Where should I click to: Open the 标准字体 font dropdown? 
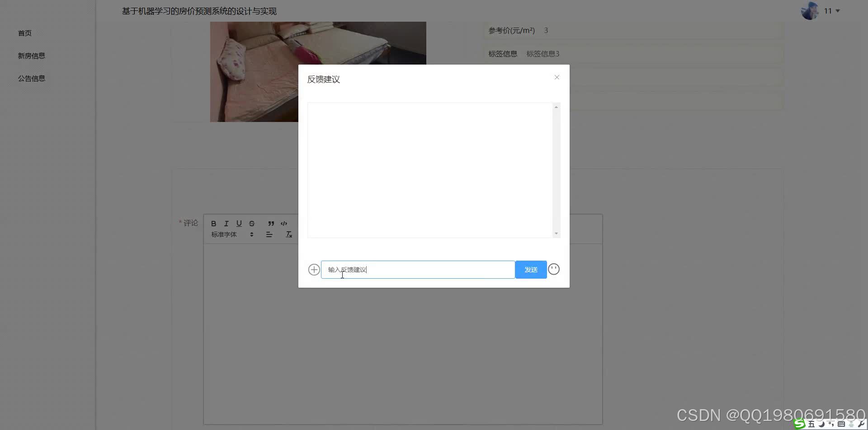(x=224, y=234)
